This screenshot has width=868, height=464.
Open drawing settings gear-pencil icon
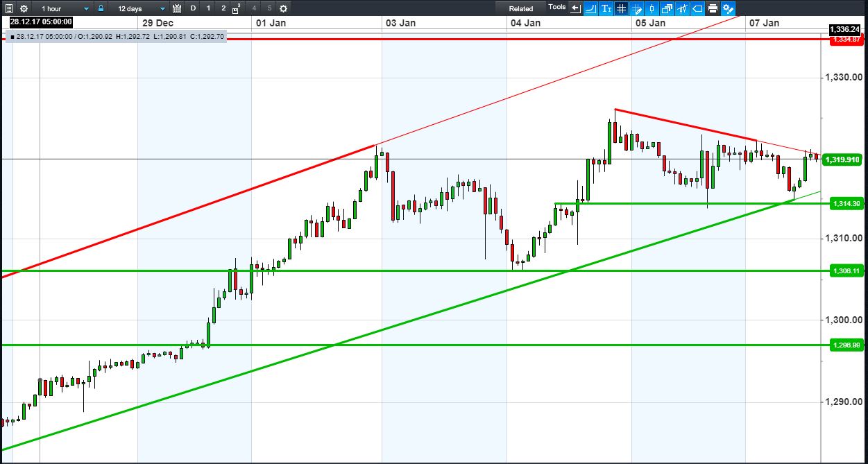(728, 8)
